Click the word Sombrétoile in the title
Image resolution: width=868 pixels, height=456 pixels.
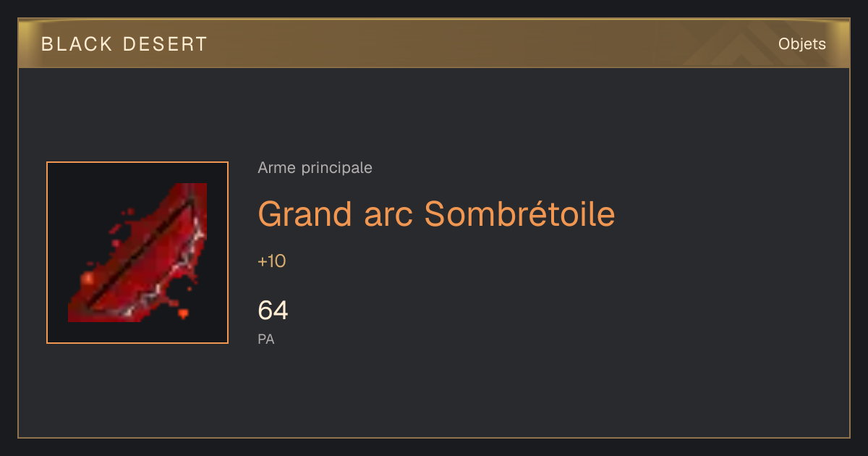[519, 214]
